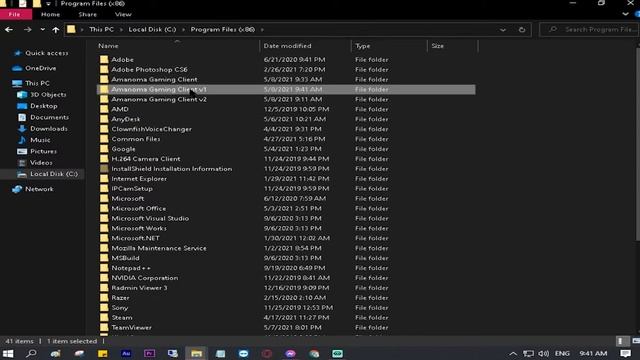Viewport: 640px width, 360px height.
Task: Select the TeamViewer folder name
Action: pyautogui.click(x=131, y=327)
